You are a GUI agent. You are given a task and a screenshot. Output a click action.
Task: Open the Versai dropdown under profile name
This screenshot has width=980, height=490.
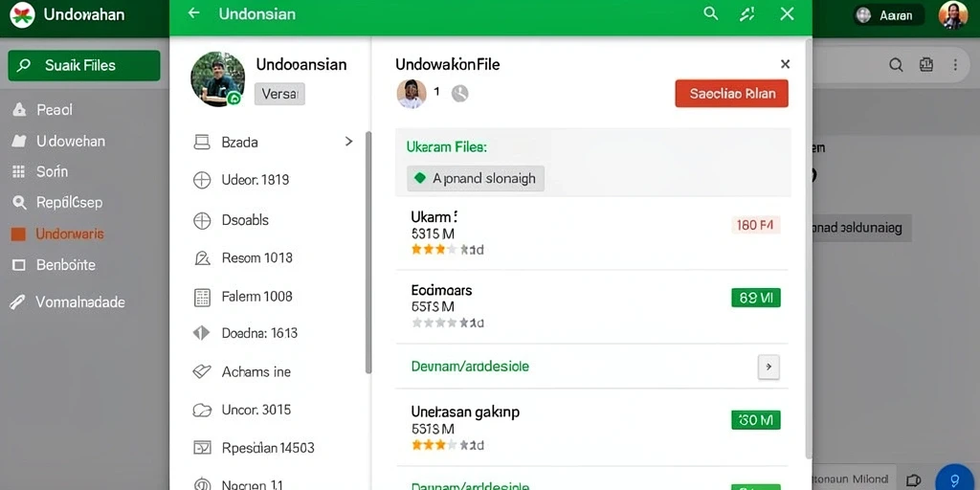[279, 95]
